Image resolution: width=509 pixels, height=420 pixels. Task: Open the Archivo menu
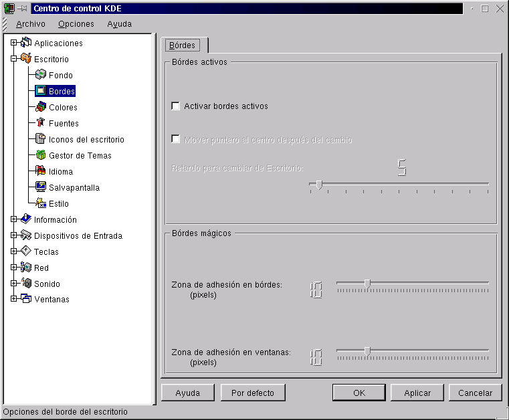pos(31,23)
